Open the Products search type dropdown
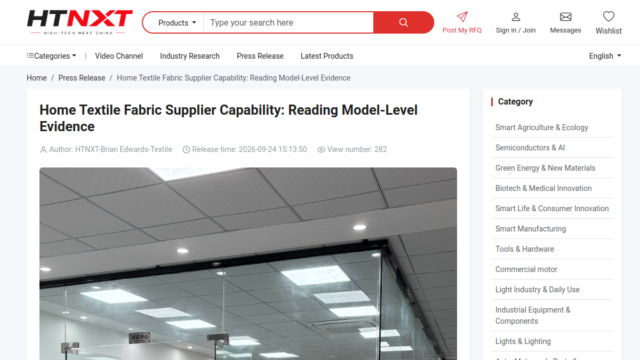 click(x=177, y=23)
